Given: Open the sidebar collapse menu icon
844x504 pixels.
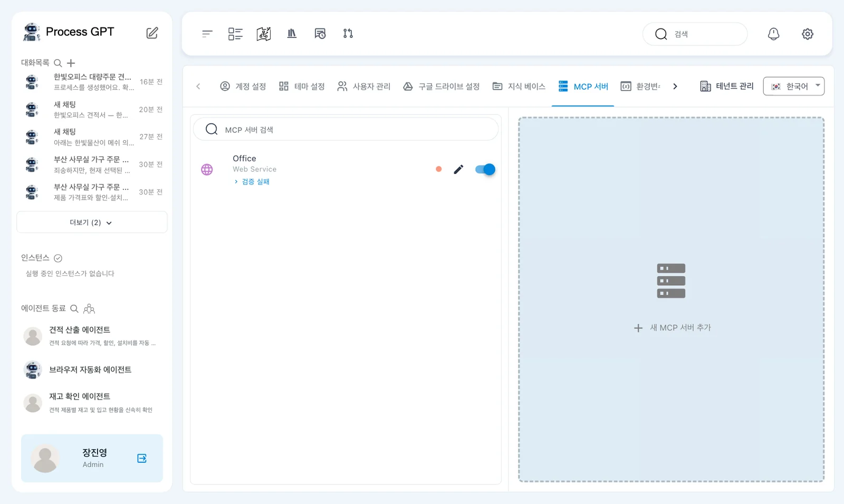Looking at the screenshot, I should tap(207, 34).
